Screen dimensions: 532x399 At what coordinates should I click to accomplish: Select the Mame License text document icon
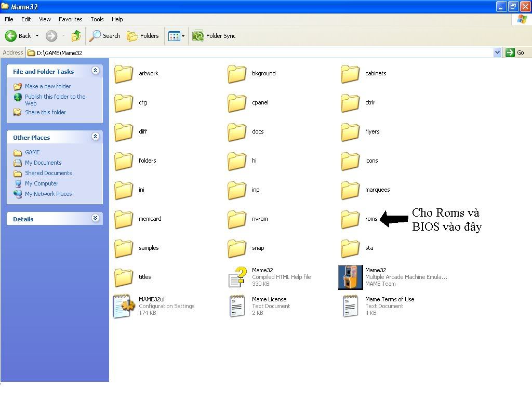[237, 306]
